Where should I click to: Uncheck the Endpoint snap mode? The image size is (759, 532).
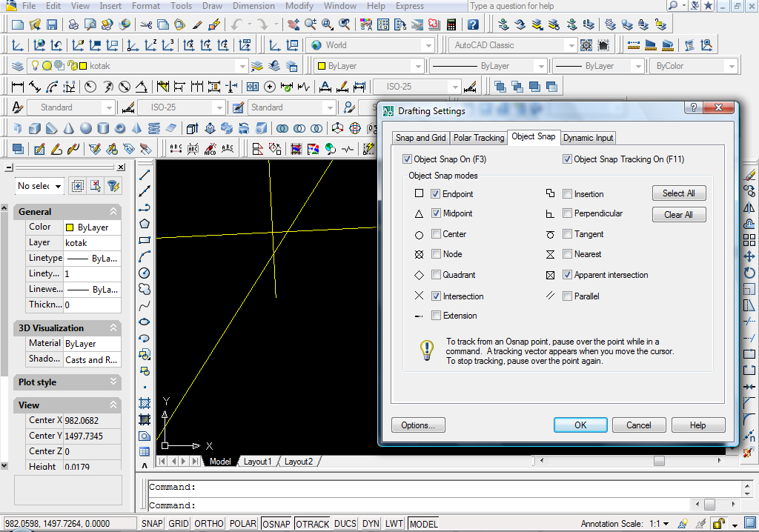(x=436, y=194)
